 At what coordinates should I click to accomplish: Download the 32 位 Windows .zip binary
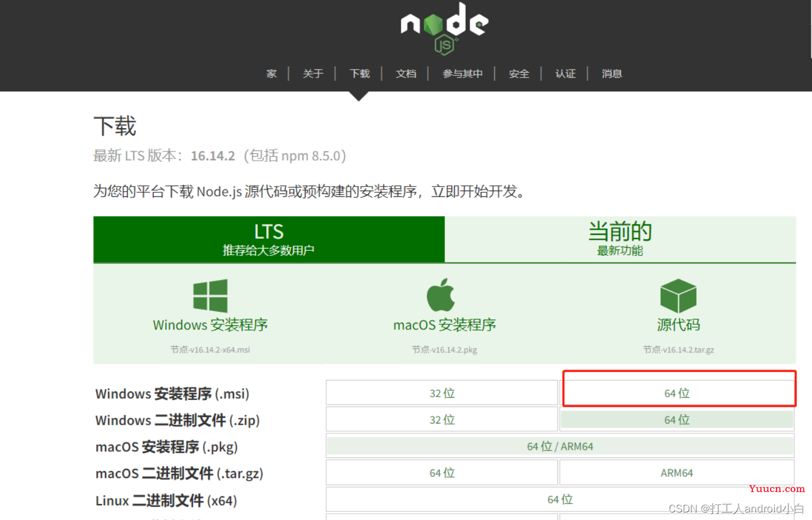click(x=442, y=420)
